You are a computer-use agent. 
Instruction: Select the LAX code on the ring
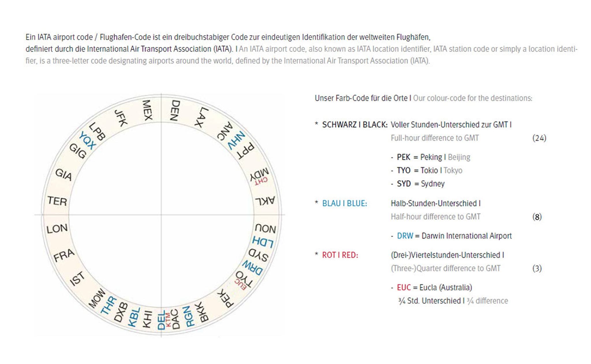[201, 117]
